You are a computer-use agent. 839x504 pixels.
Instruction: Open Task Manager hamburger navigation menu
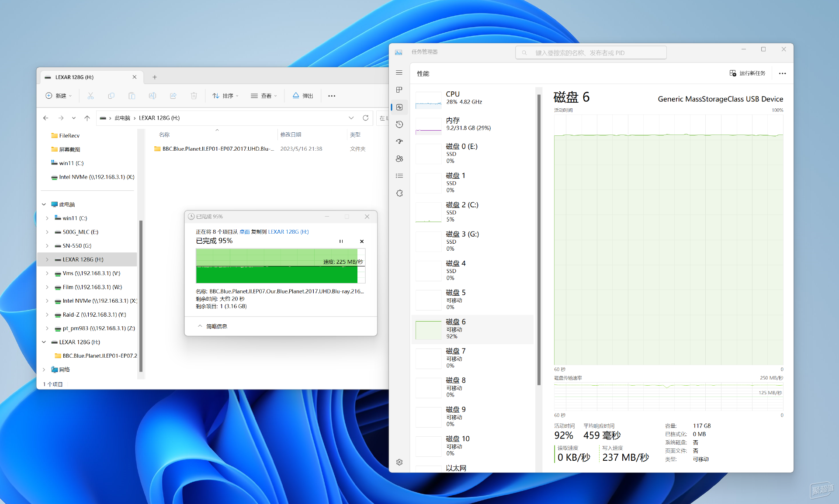click(399, 72)
